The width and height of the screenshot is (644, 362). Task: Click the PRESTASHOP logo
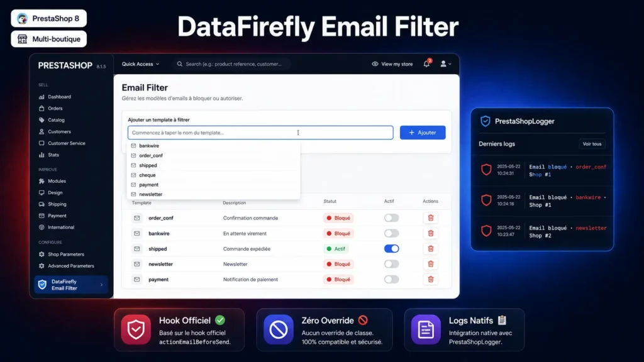point(65,65)
